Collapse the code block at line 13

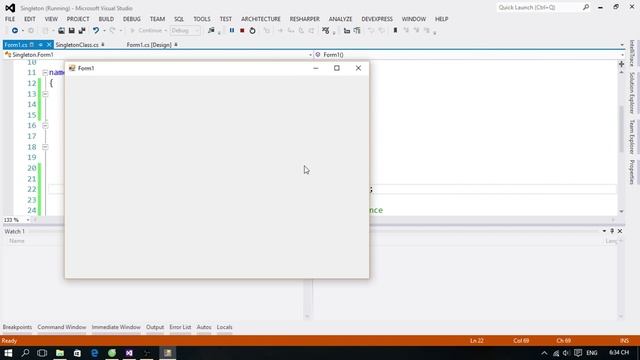45,94
